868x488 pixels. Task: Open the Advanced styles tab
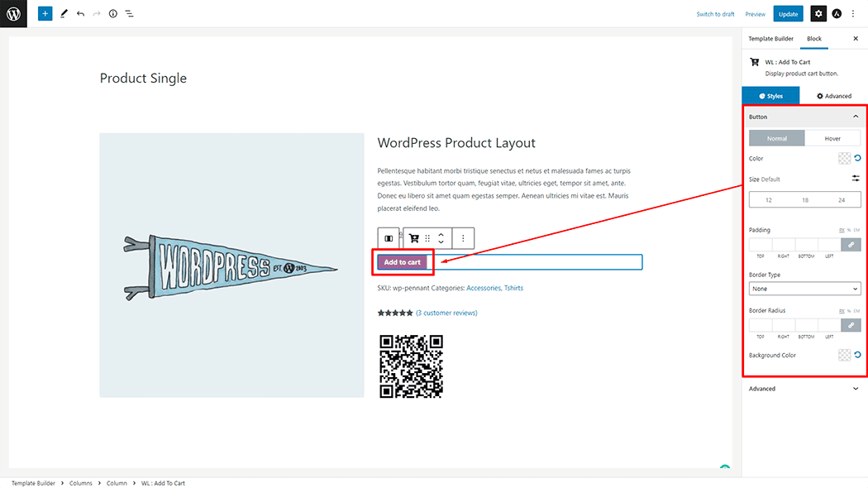(833, 96)
